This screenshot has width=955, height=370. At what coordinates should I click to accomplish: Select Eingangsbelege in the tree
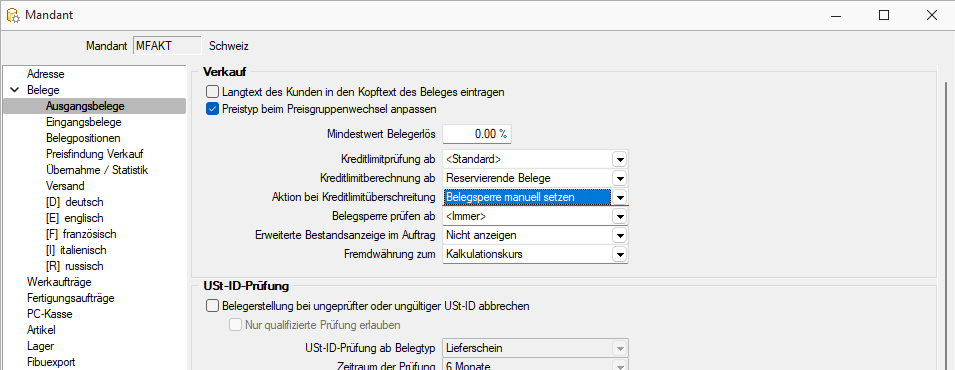[83, 122]
